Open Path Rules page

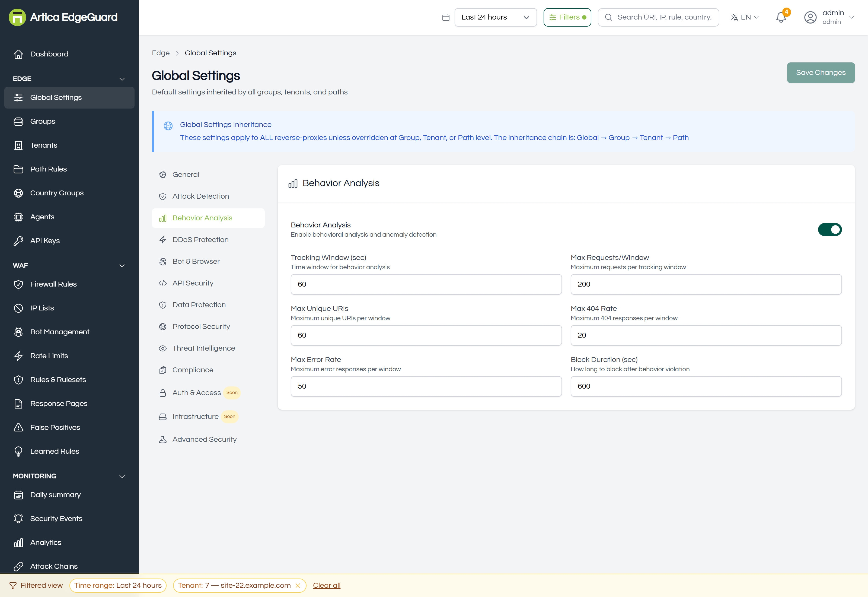[69, 169]
